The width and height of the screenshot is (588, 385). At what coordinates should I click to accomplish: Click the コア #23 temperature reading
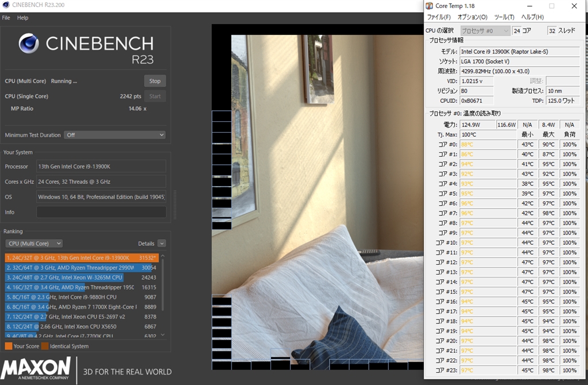click(488, 371)
